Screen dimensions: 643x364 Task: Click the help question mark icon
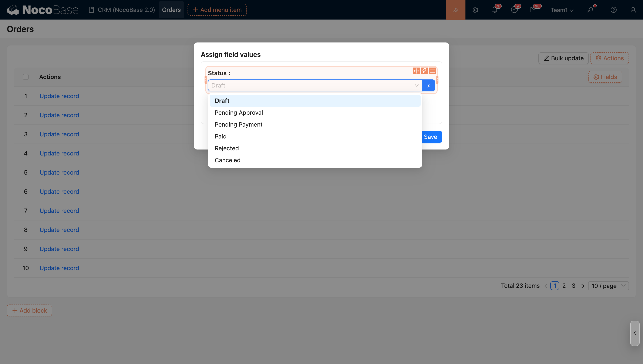(613, 10)
